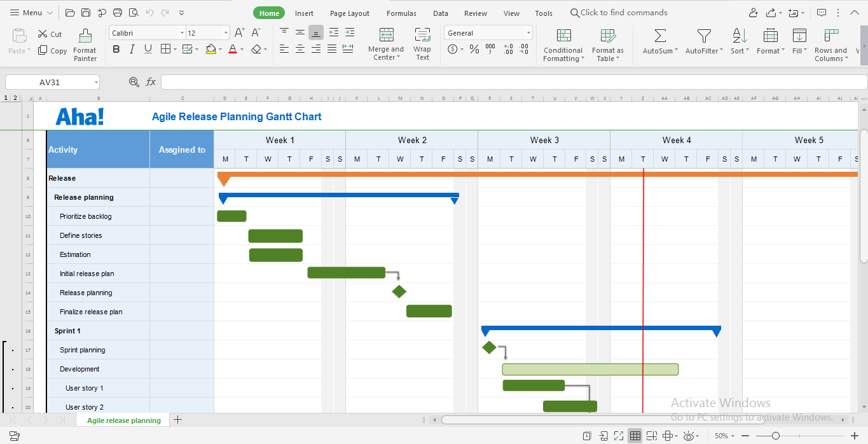Open the font size dropdown
The height and width of the screenshot is (444, 868).
click(226, 33)
